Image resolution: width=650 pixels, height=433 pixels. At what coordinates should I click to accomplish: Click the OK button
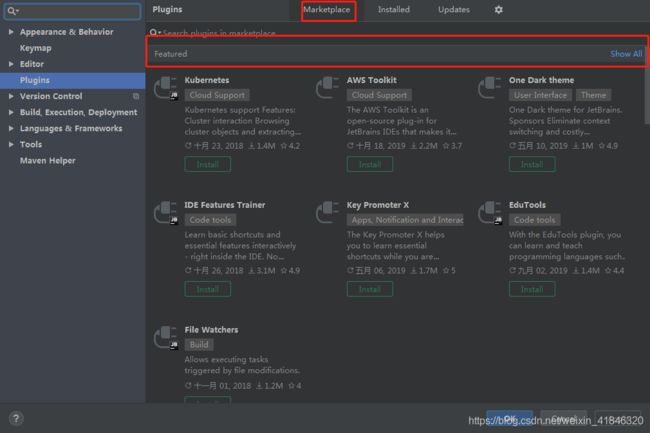pyautogui.click(x=509, y=418)
